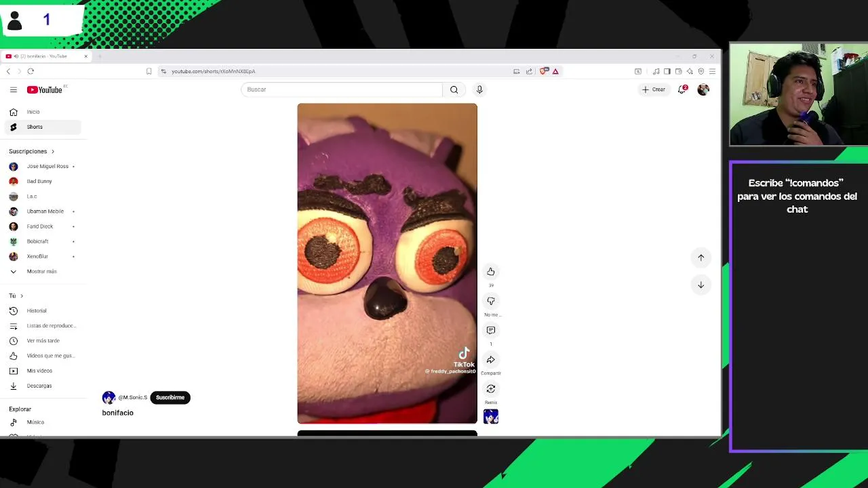Screen dimensions: 868x488
Task: Like this Short with thumbs up
Action: tap(491, 272)
